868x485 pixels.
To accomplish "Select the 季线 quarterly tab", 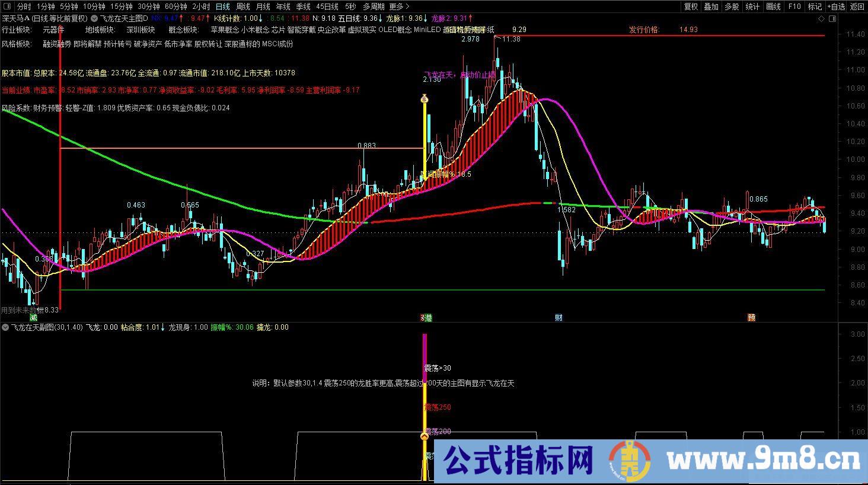I will tap(303, 7).
